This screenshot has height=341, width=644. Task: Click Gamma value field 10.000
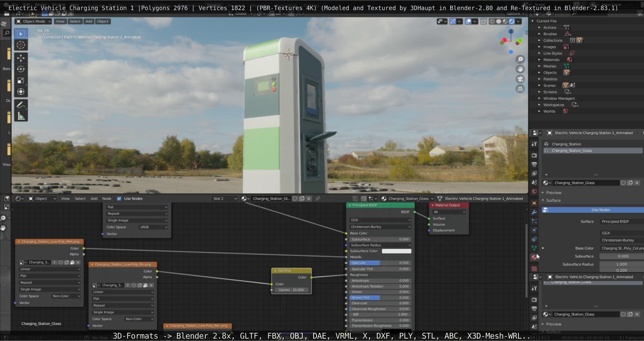point(292,290)
